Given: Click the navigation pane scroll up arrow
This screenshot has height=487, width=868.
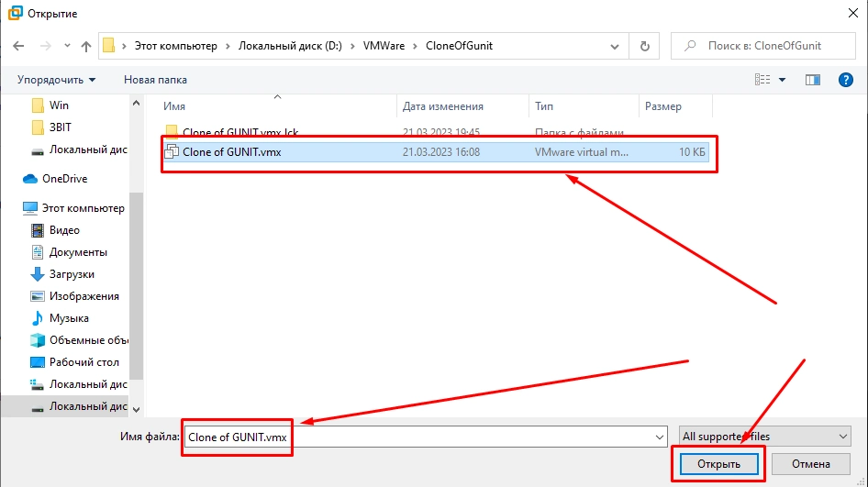Looking at the screenshot, I should click(x=136, y=104).
